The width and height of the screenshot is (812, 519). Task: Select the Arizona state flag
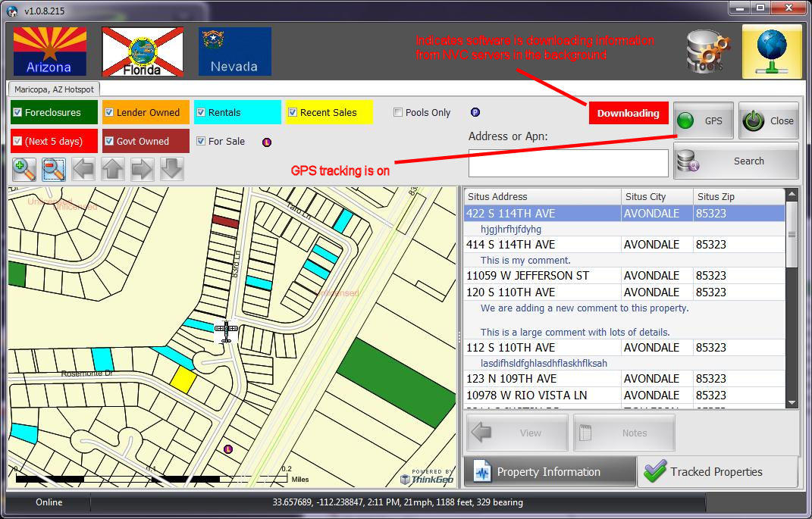pyautogui.click(x=50, y=52)
